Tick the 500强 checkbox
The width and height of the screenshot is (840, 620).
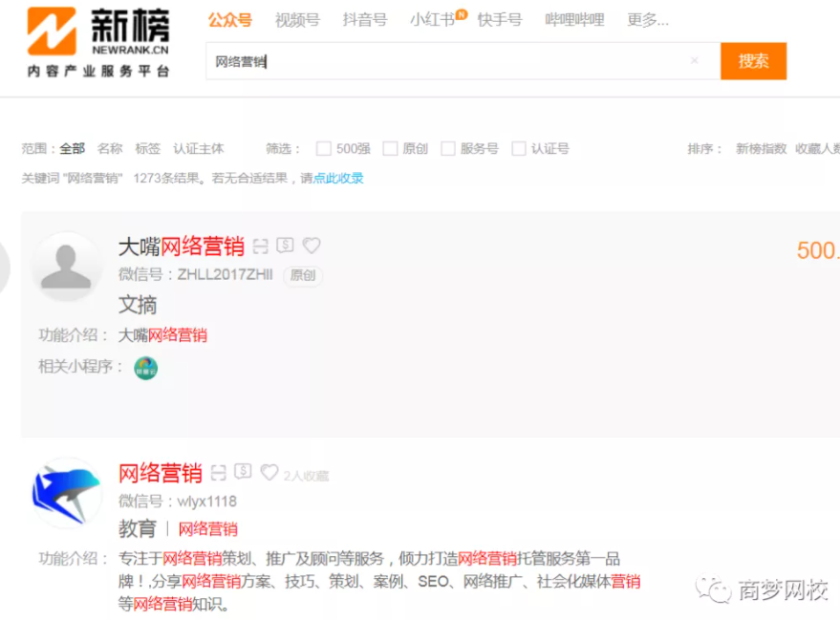(324, 148)
